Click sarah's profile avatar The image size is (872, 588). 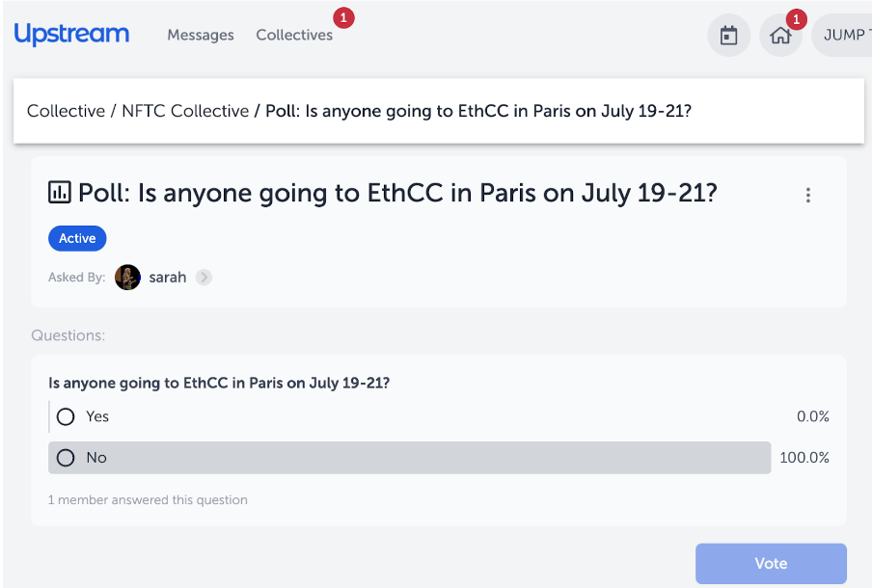(x=127, y=278)
